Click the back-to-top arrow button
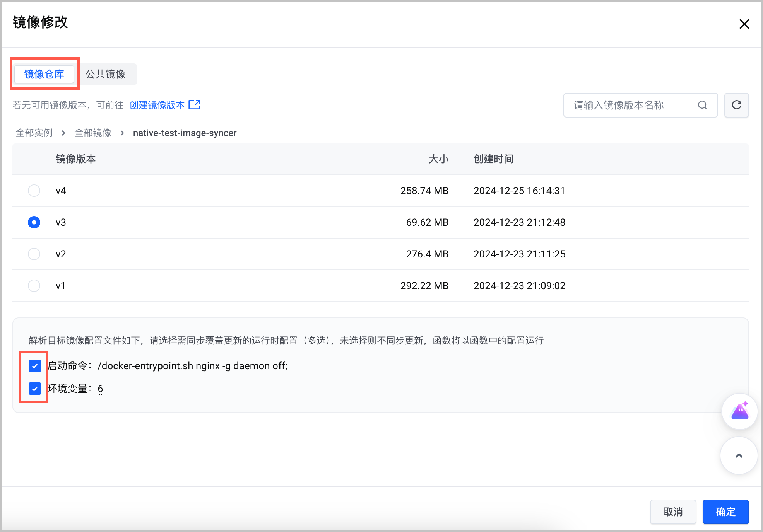 (x=739, y=455)
